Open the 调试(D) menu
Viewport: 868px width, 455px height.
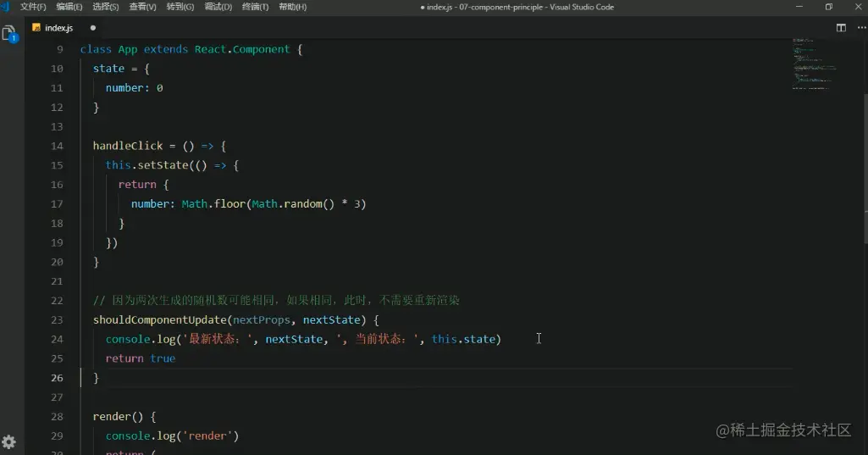point(218,7)
